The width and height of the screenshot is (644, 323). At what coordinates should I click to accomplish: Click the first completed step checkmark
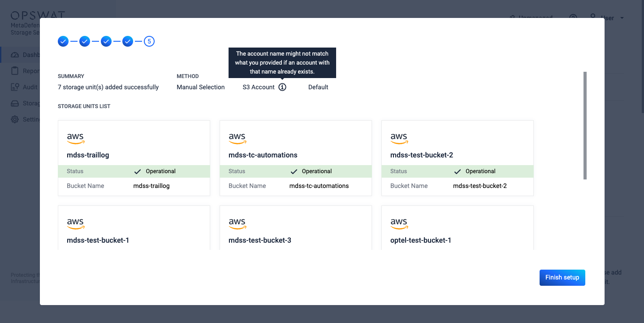[x=63, y=41]
